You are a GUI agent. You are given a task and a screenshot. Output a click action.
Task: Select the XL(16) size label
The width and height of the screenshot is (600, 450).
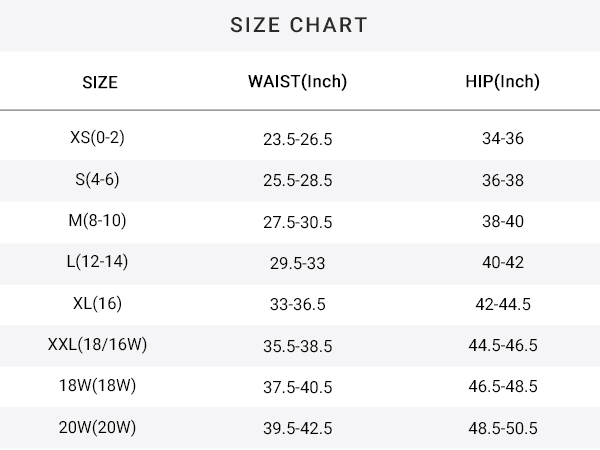tap(97, 303)
